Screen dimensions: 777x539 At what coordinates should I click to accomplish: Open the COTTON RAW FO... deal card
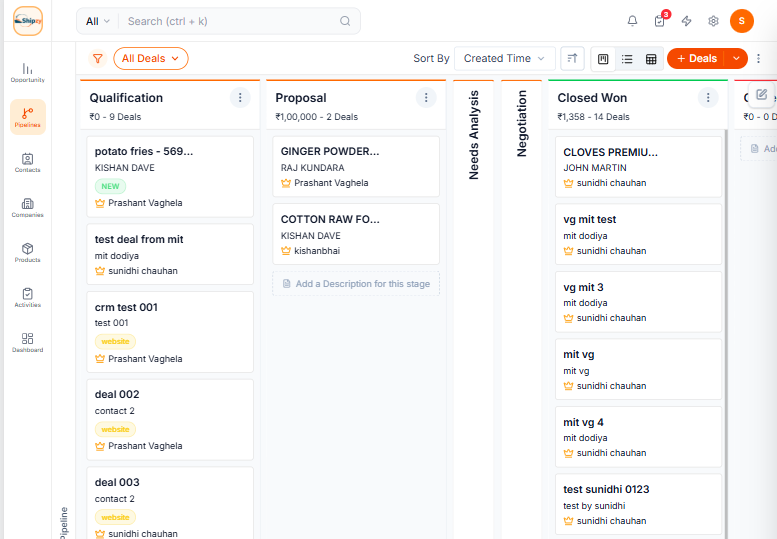[356, 234]
